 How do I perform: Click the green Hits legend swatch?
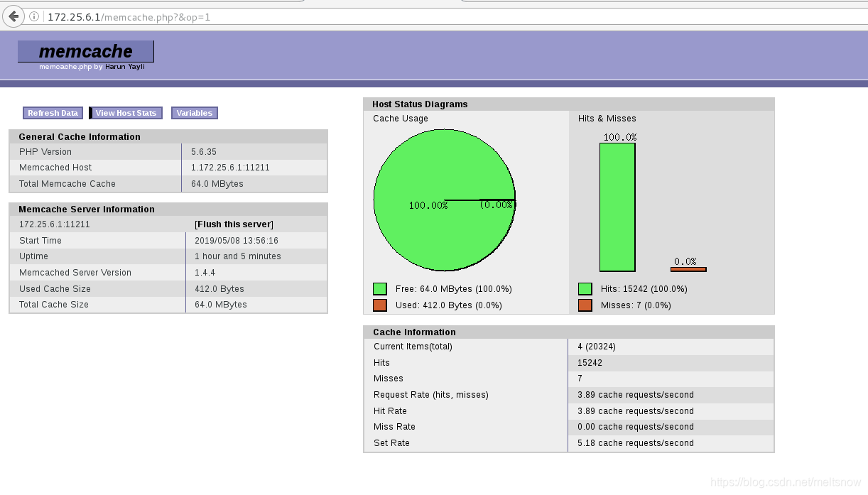[585, 289]
